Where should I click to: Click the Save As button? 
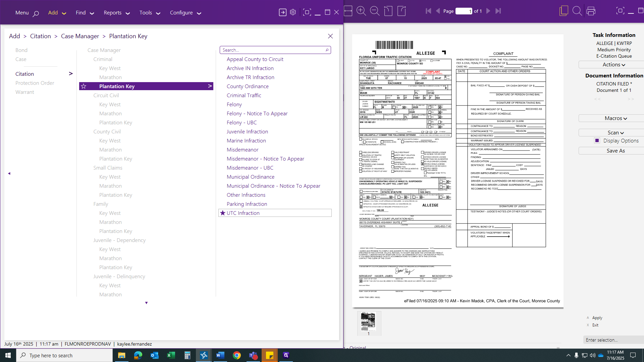[615, 151]
